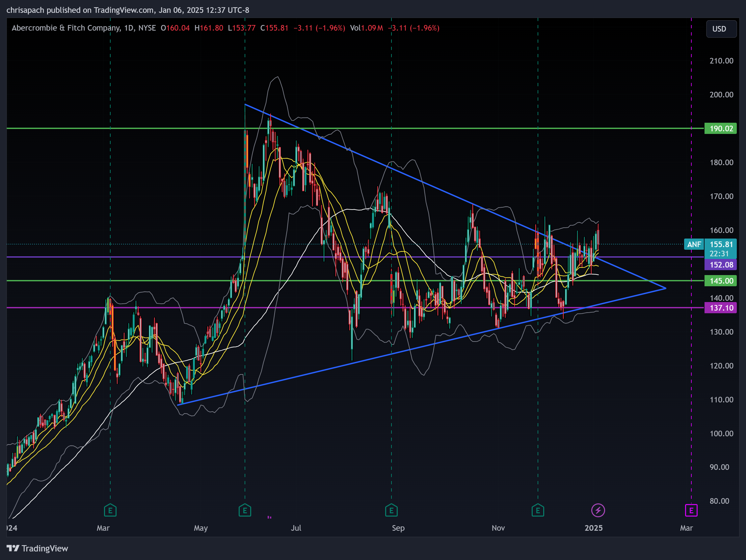Viewport: 746px width, 560px height.
Task: Click the Jul time axis label
Action: pos(296,528)
